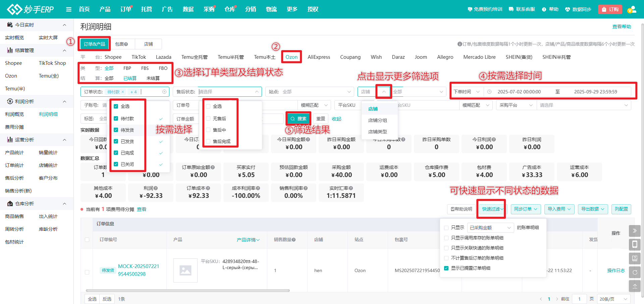644x304 pixels.
Task: Select the AliExpress platform tab
Action: coord(319,57)
